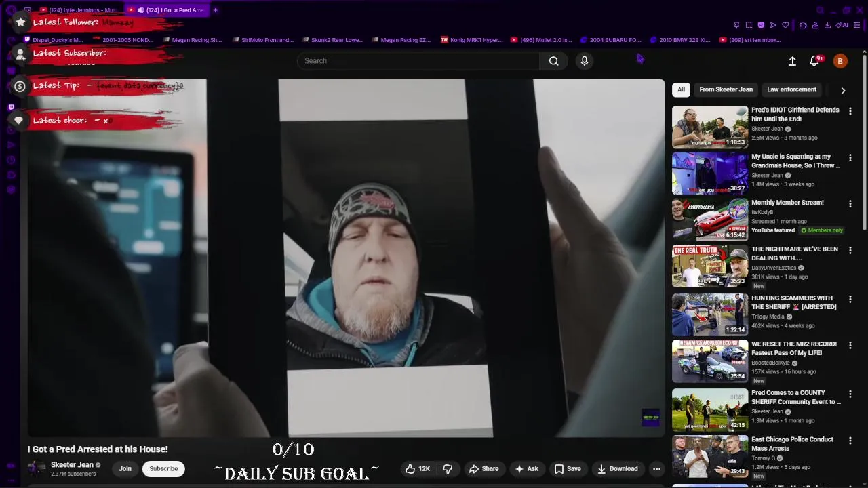Click the Download button below video
Image resolution: width=868 pixels, height=488 pixels.
(x=618, y=468)
